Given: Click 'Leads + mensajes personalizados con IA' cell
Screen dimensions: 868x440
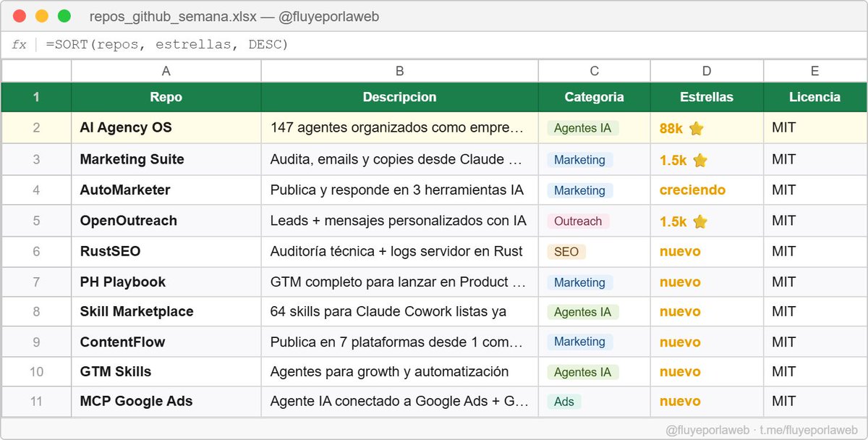Looking at the screenshot, I should (399, 221).
